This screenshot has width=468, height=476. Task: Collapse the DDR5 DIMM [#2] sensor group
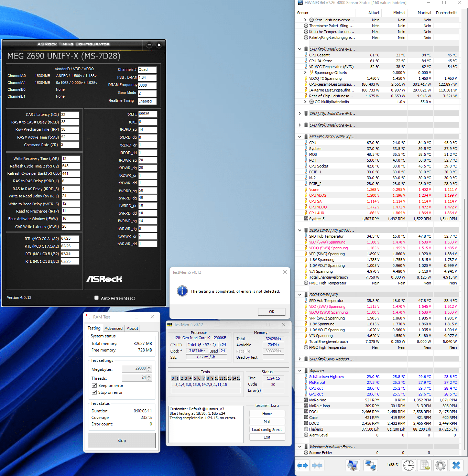pyautogui.click(x=300, y=295)
